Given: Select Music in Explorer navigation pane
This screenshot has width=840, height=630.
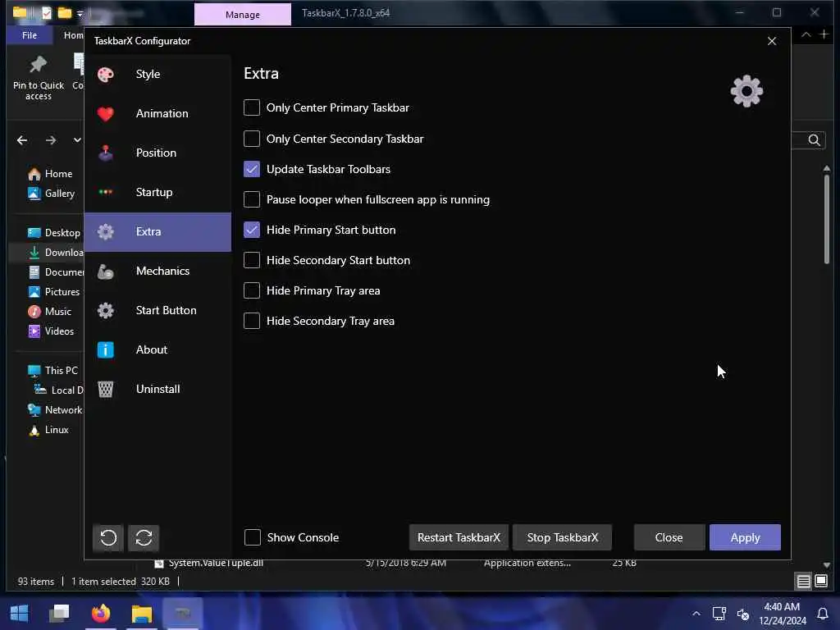Looking at the screenshot, I should 50,312.
